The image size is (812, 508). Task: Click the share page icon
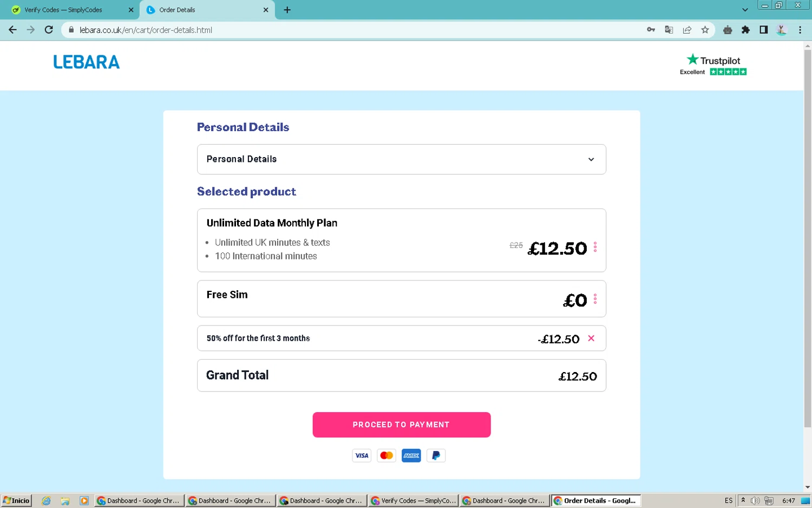tap(687, 30)
